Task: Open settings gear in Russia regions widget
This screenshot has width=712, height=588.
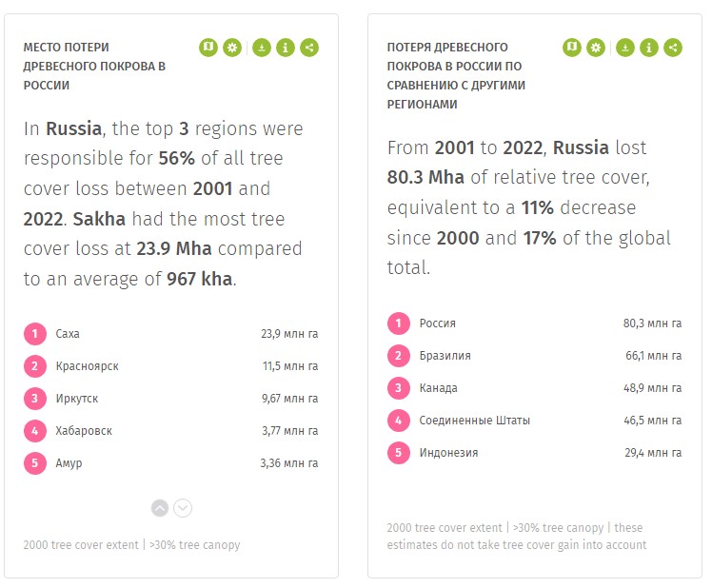Action: tap(232, 48)
